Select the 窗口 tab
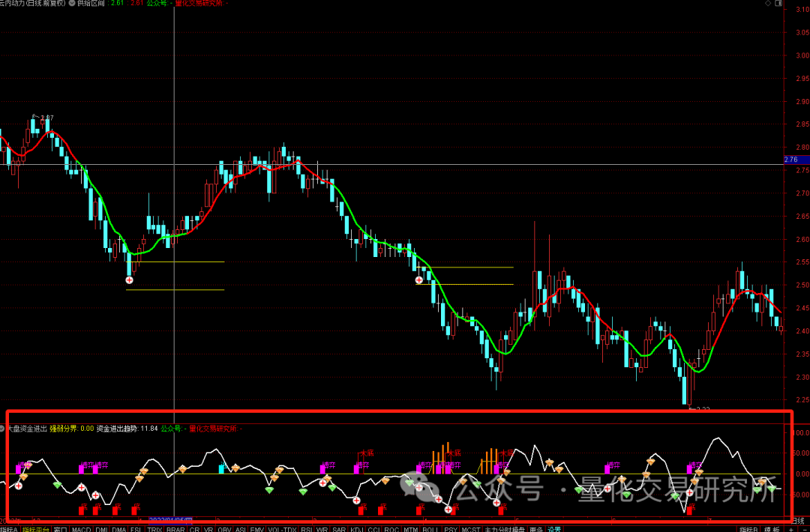The width and height of the screenshot is (810, 532). click(x=61, y=530)
